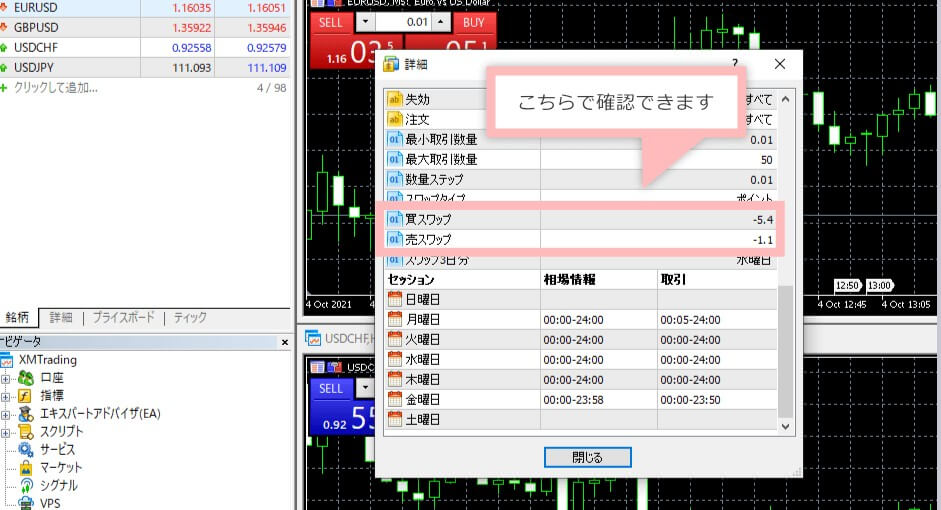Click クリックして追加 to add a symbol
This screenshot has height=510, width=941.
click(x=55, y=88)
